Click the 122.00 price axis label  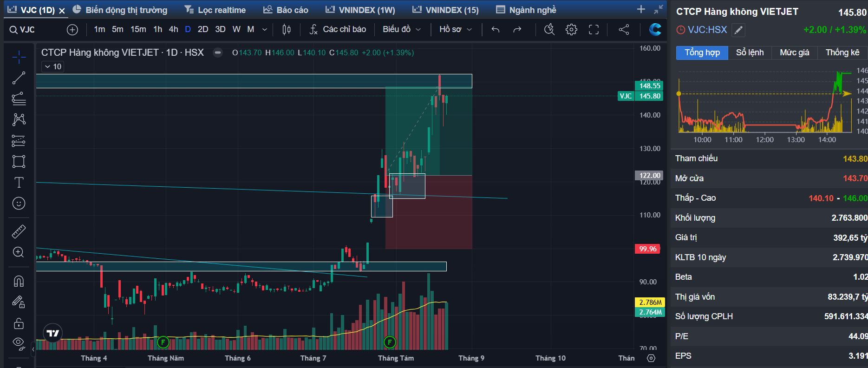(x=650, y=175)
